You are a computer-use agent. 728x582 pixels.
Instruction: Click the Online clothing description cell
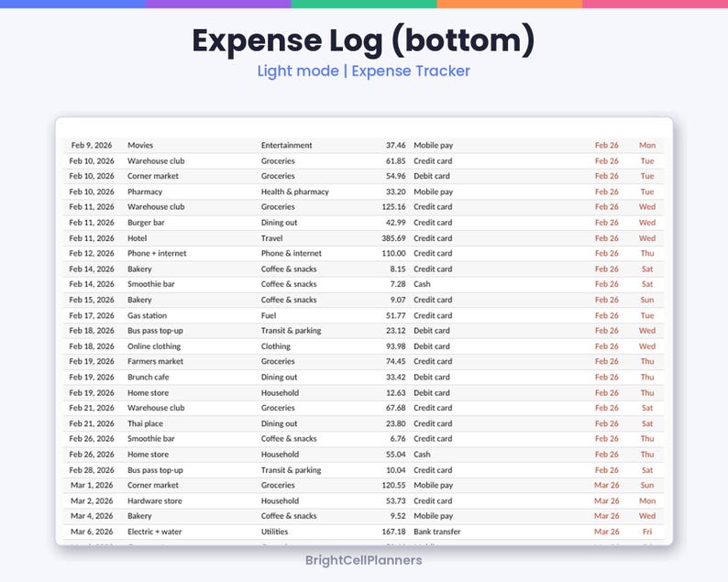(154, 346)
